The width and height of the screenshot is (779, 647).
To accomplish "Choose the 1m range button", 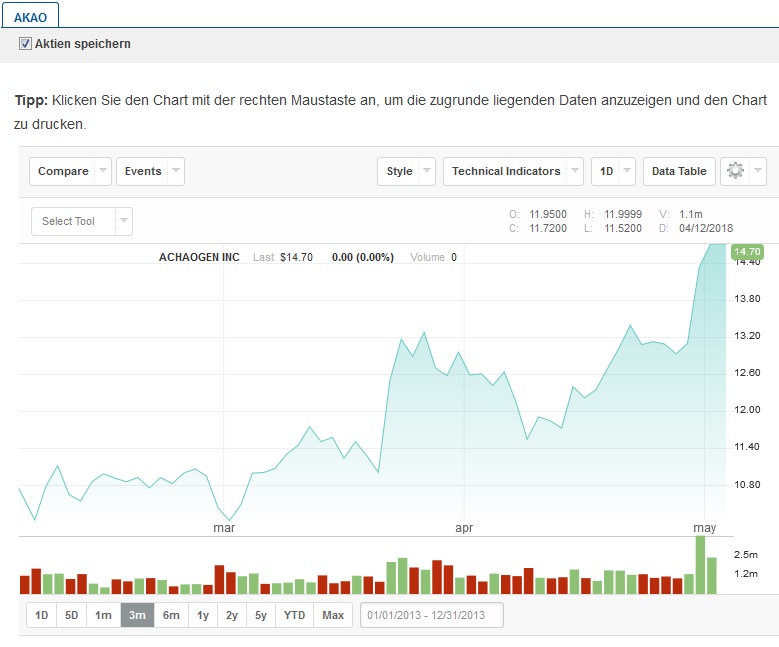I will pos(103,615).
